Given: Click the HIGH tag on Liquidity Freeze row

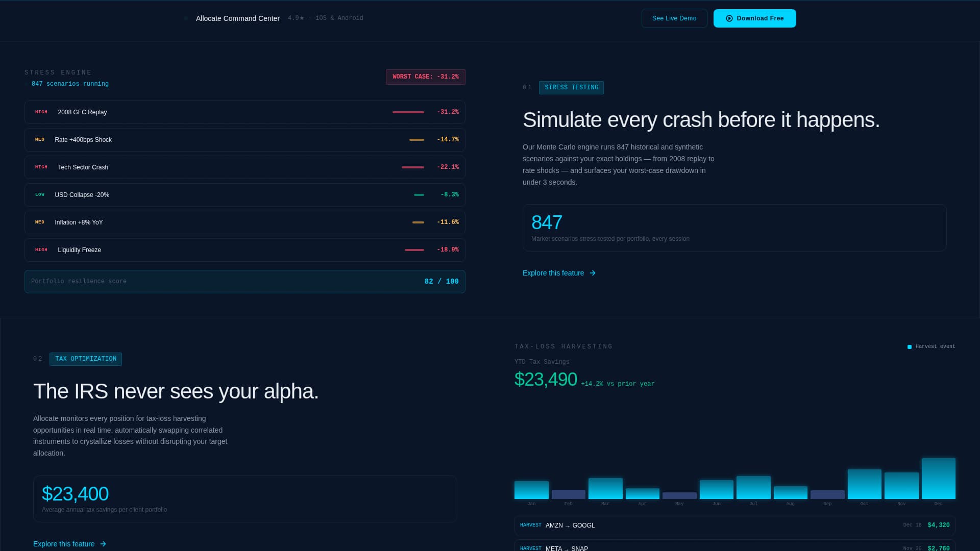Looking at the screenshot, I should click(41, 250).
